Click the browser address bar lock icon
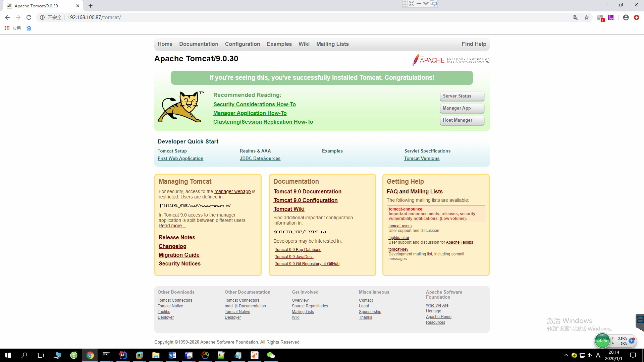 click(x=43, y=17)
